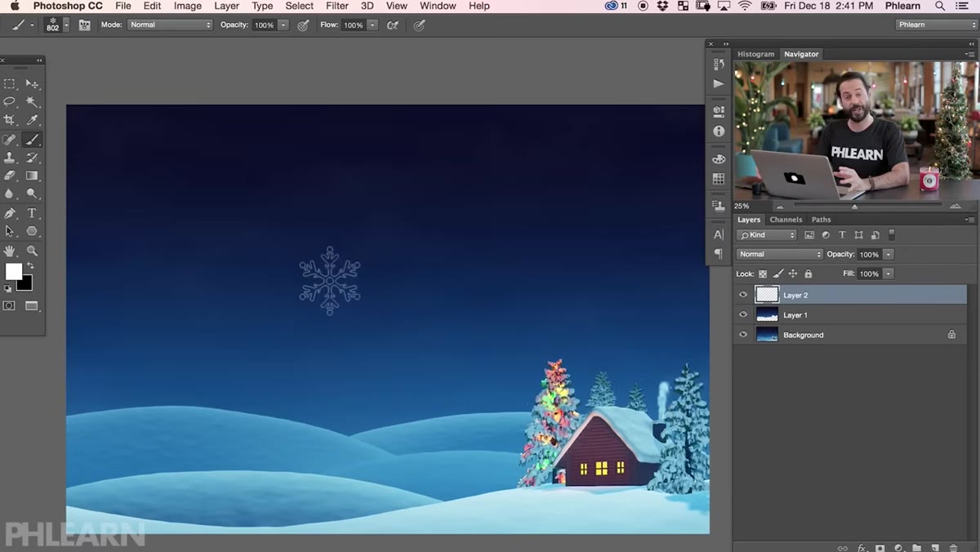The width and height of the screenshot is (980, 552).
Task: Toggle pressure for brush size
Action: (419, 25)
